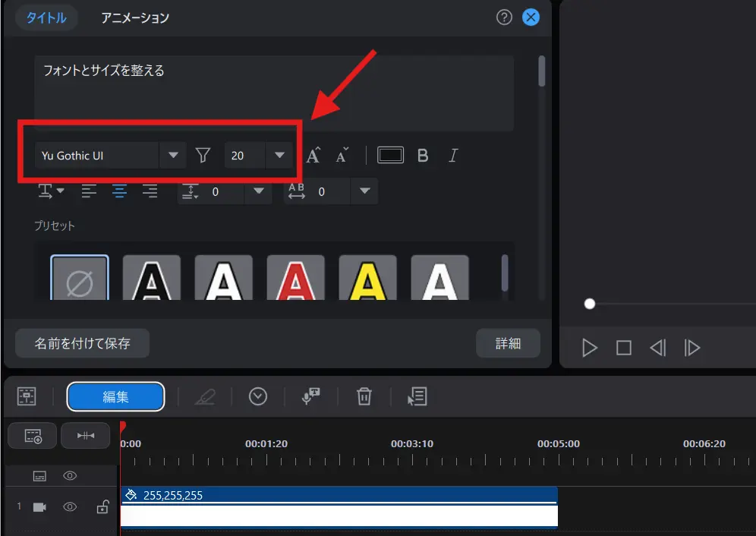Select the red A preset
The image size is (756, 536).
[295, 278]
